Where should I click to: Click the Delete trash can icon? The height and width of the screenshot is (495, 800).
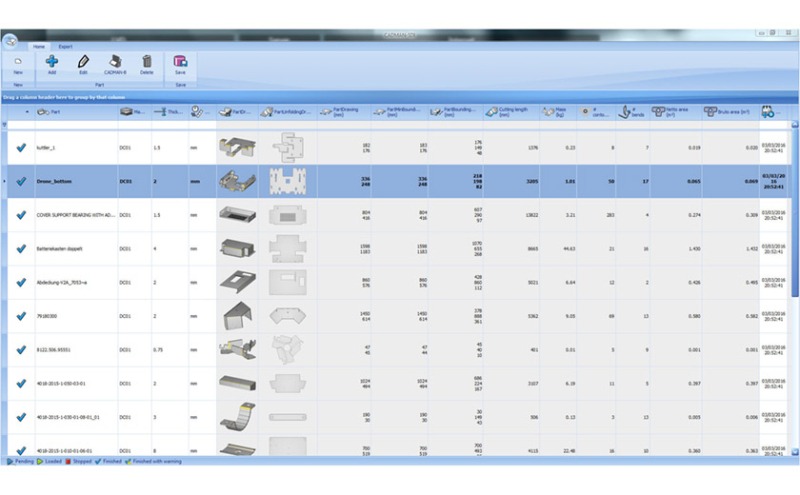(147, 64)
